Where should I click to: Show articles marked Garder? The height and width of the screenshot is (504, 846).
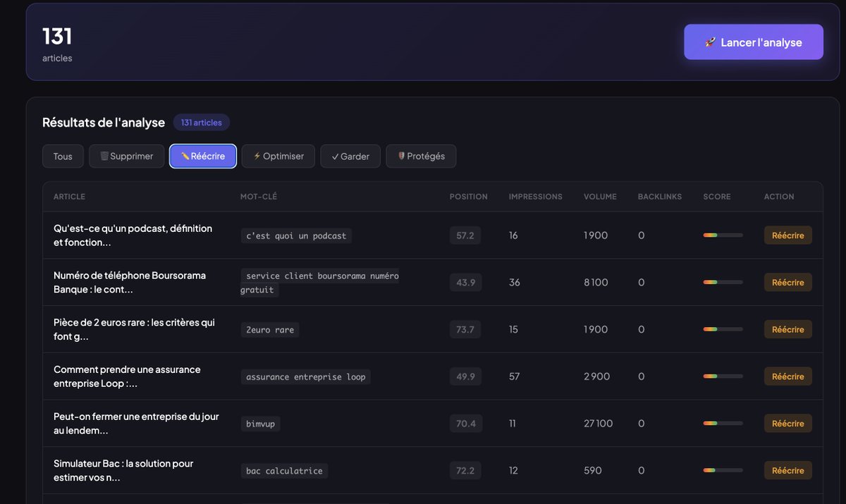[x=350, y=156]
